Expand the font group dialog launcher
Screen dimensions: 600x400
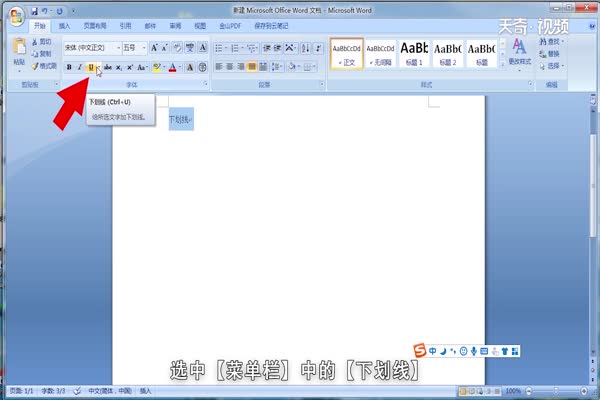click(x=204, y=85)
